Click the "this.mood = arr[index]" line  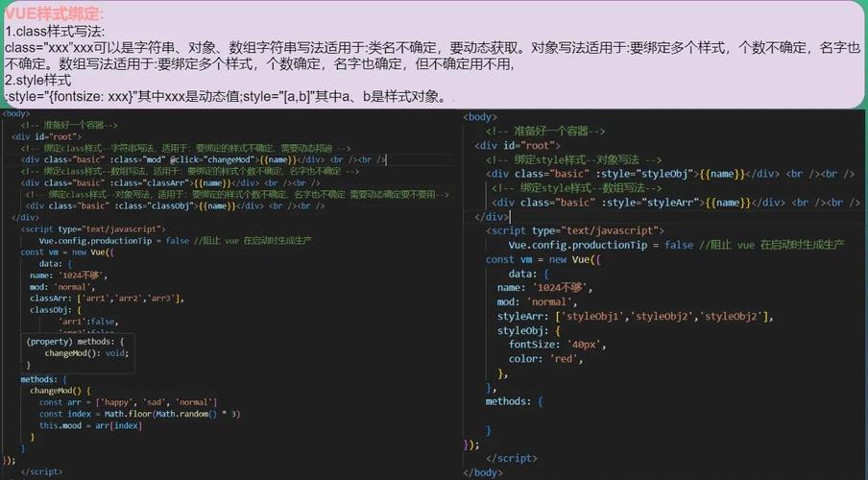point(91,425)
